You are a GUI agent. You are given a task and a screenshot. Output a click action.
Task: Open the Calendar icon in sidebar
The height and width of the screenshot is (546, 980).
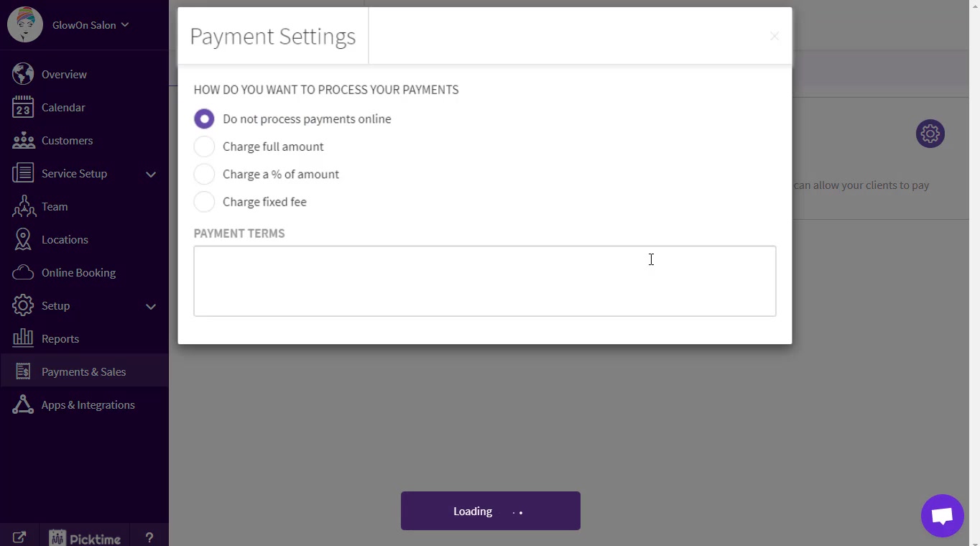click(23, 107)
